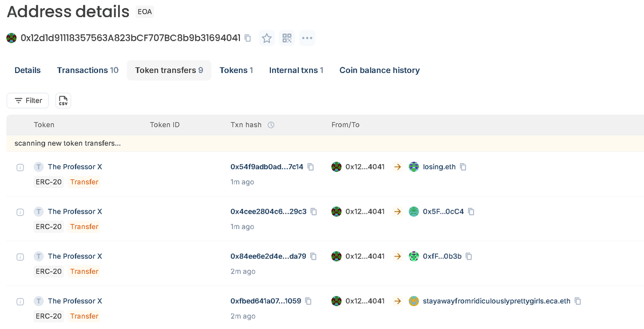
Task: Open the Tokens tab
Action: coord(236,70)
